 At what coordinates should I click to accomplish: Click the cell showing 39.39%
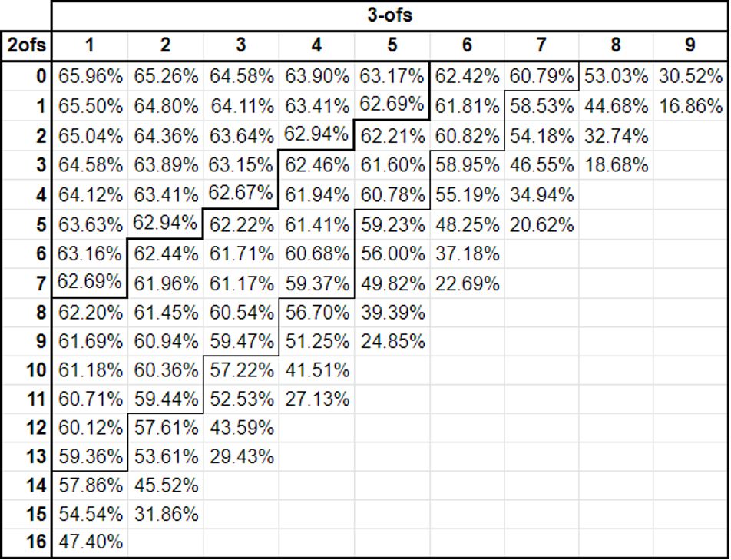click(x=392, y=313)
